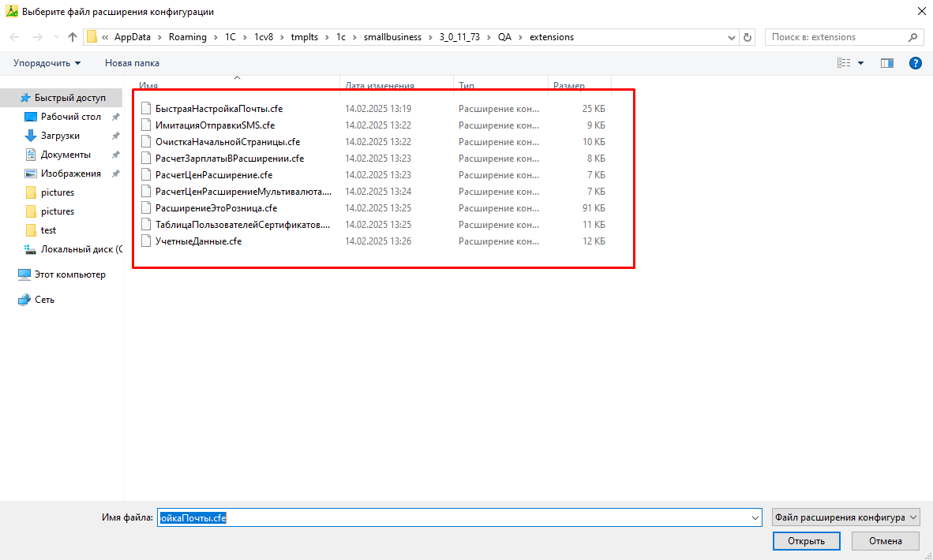933x560 pixels.
Task: Open the file name history dropdown arrow
Action: 755,517
